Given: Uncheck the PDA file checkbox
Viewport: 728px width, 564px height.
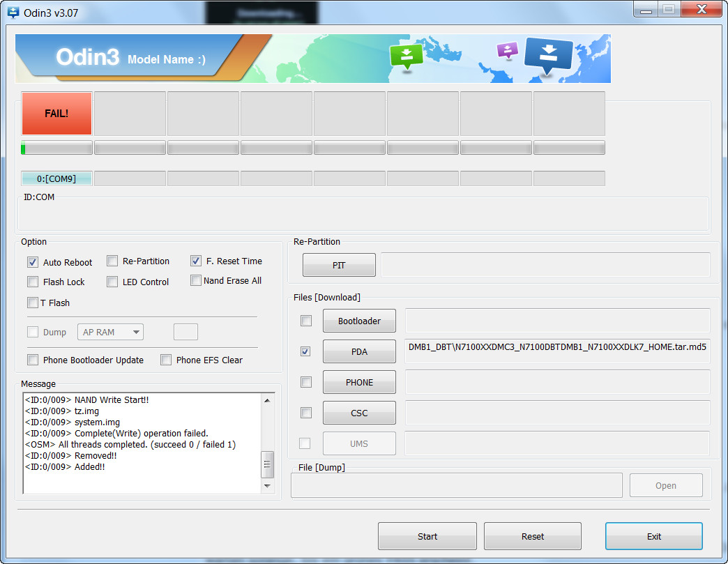Looking at the screenshot, I should (x=305, y=351).
